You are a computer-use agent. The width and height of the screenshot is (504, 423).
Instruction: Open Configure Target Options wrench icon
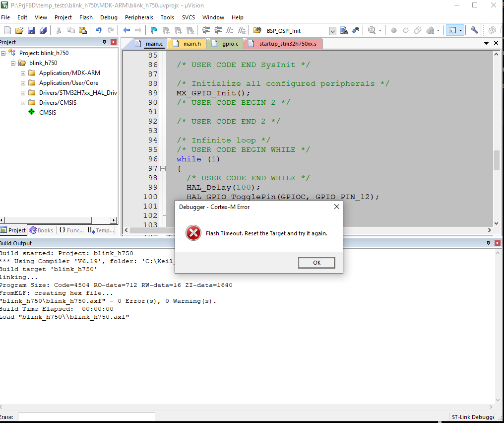click(x=474, y=30)
